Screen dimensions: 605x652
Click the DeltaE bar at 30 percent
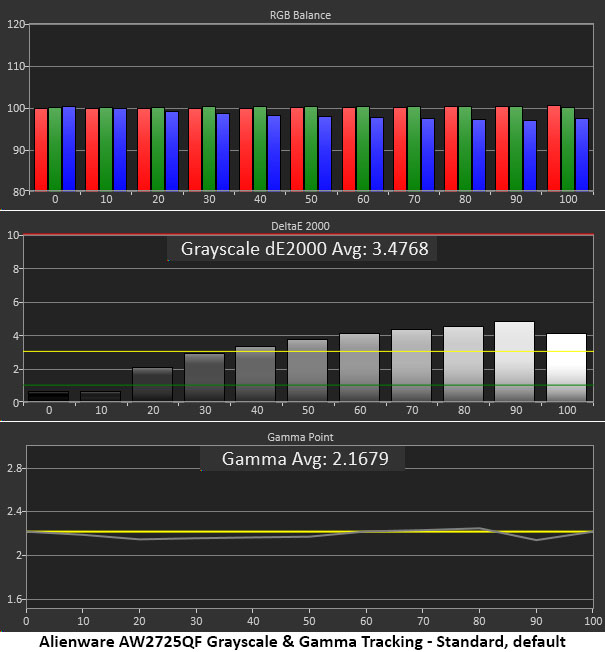click(204, 377)
